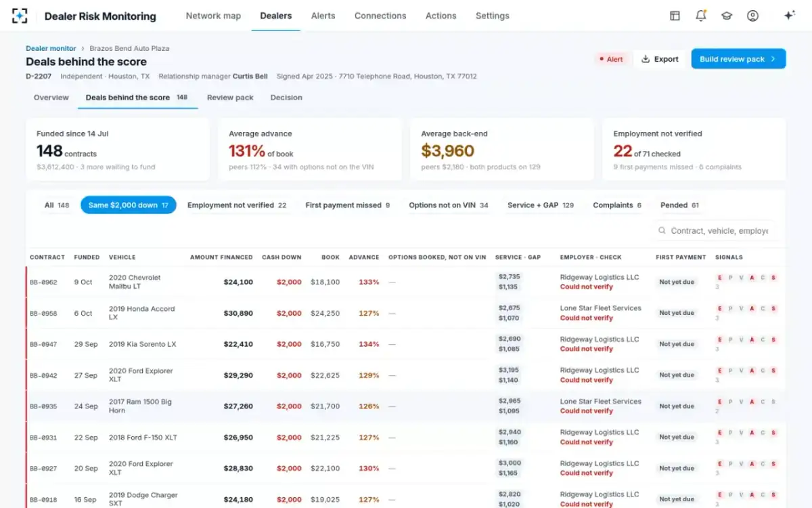Screen dimensions: 812x508
Task: Open the layout panel icon in header
Action: coord(675,16)
